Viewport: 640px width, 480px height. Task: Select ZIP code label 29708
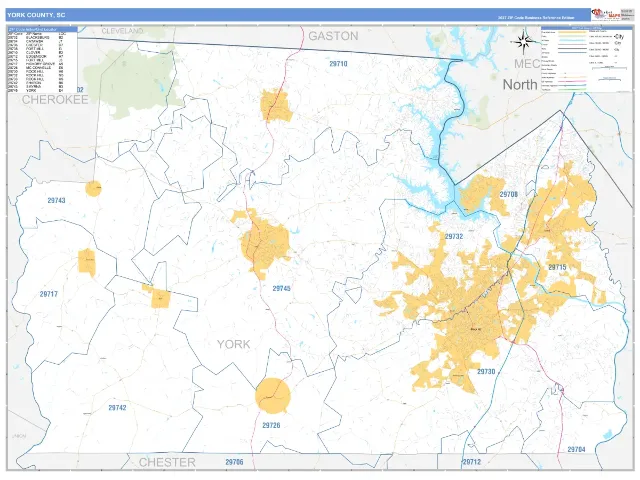[509, 194]
